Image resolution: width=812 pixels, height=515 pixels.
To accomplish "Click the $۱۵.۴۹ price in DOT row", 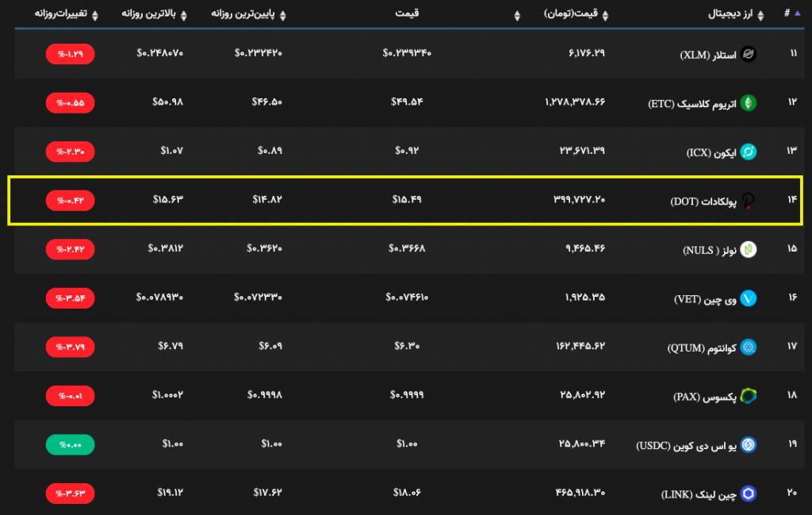I will click(x=407, y=199).
